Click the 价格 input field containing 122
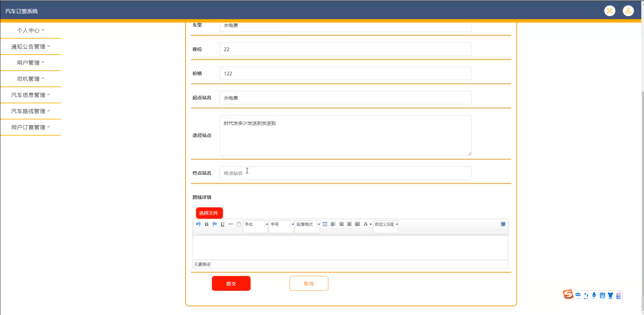The width and height of the screenshot is (644, 315). [346, 73]
